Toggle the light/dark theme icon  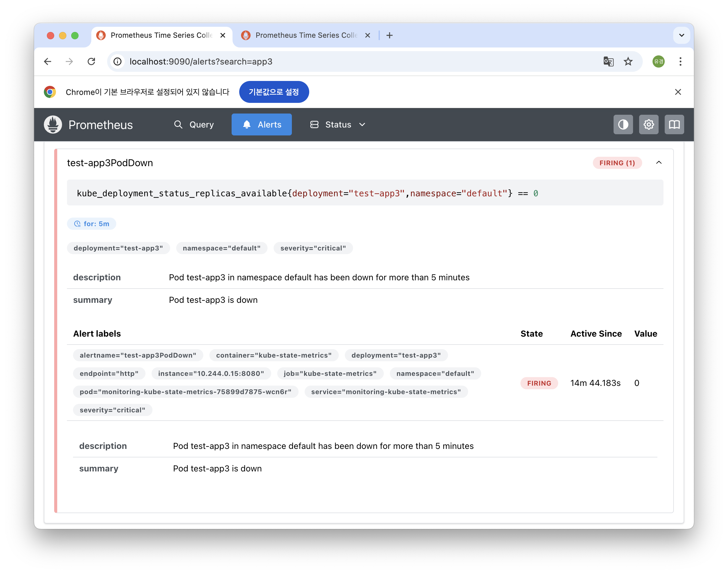(623, 125)
